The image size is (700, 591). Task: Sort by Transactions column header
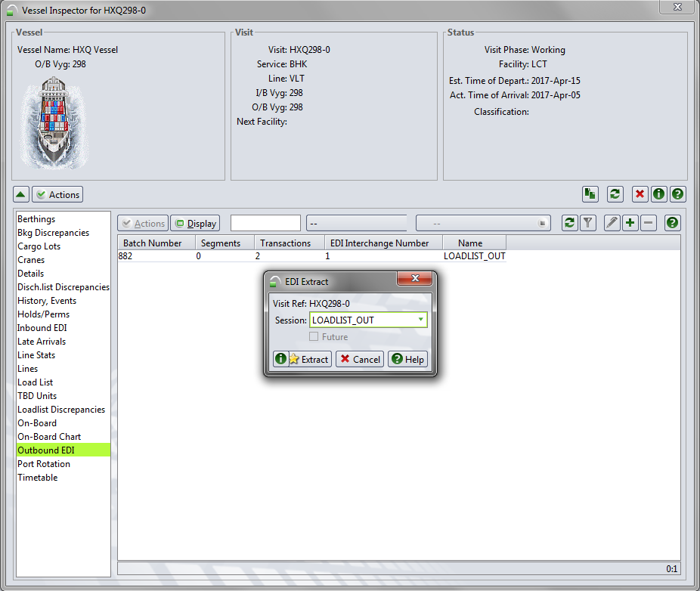(290, 243)
